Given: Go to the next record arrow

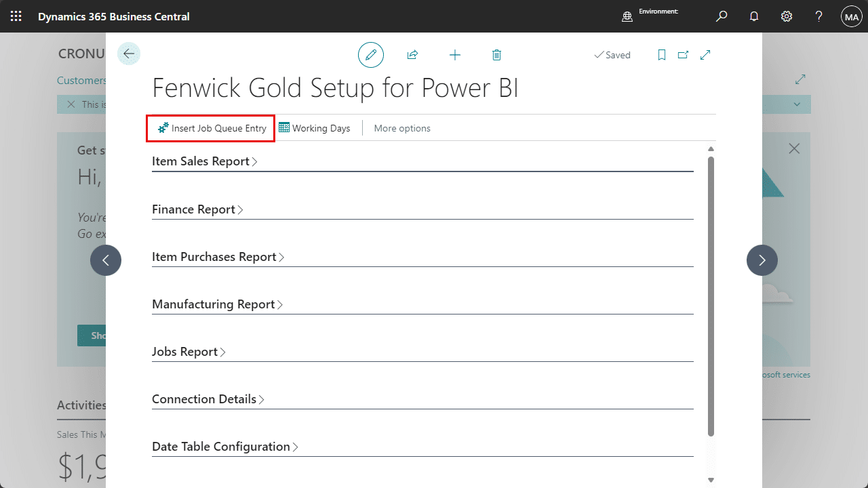Looking at the screenshot, I should pyautogui.click(x=762, y=260).
